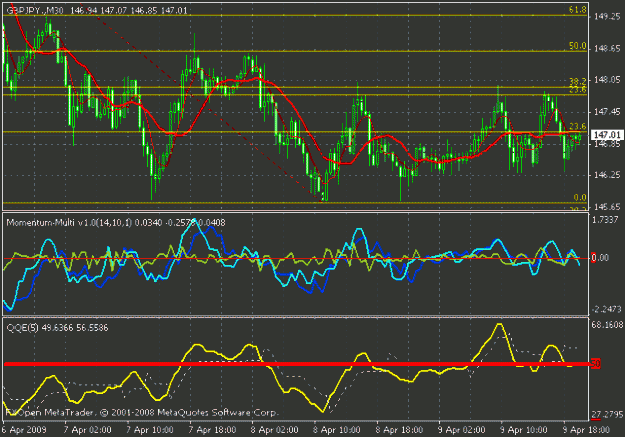Click the white 147.01 current price tag on axis

(607, 135)
